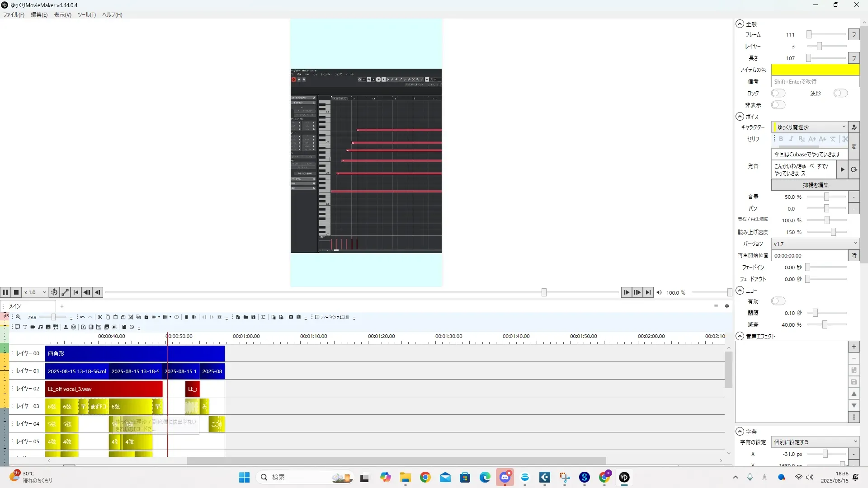Viewport: 868px width, 488px height.
Task: Click the yellow アイテムの色 color swatch
Action: (815, 70)
